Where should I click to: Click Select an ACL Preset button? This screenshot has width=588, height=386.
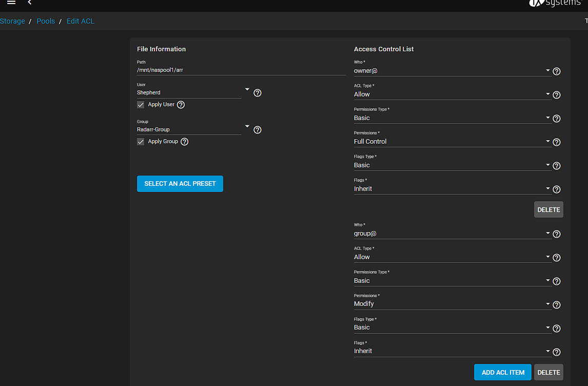180,184
